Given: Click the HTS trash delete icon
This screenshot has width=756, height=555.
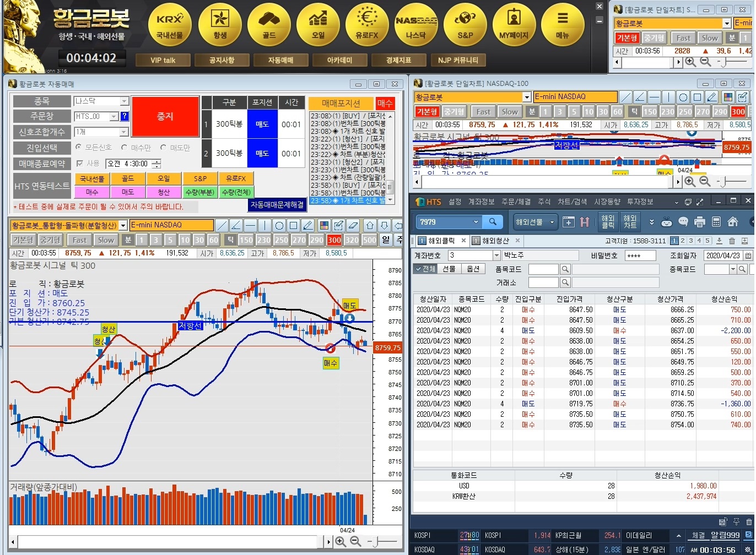Looking at the screenshot, I should point(732,241).
